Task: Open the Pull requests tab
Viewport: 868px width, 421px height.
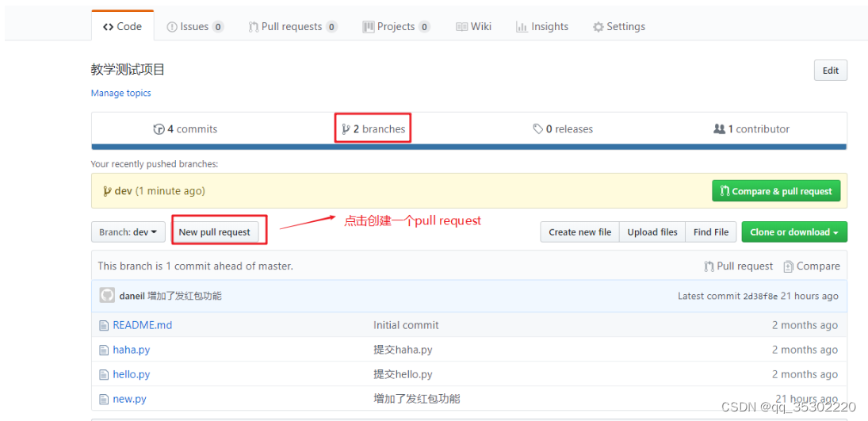Action: click(293, 26)
